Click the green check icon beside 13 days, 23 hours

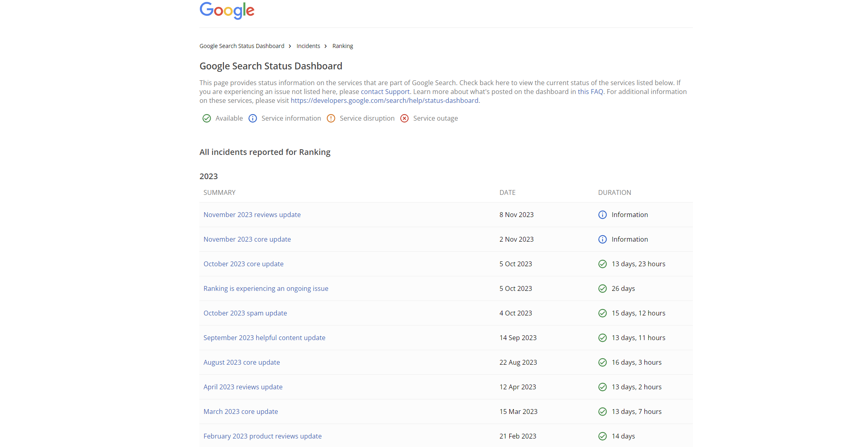click(602, 264)
